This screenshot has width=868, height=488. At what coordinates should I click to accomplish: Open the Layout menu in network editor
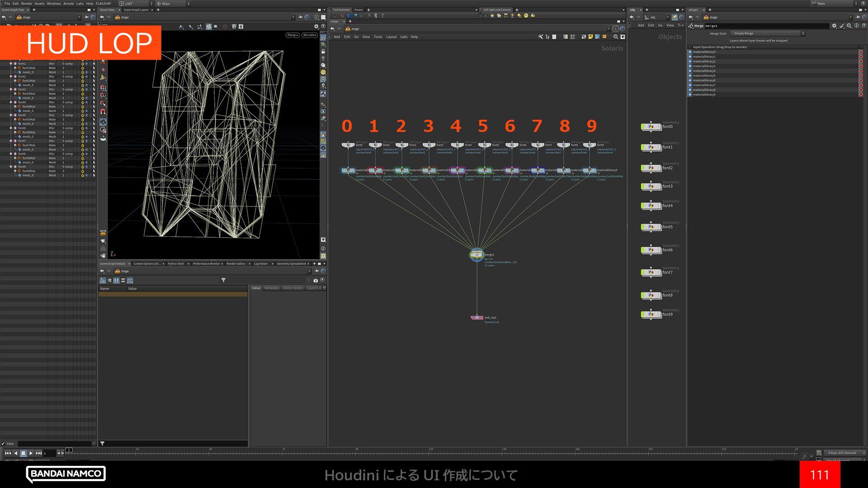coord(391,37)
